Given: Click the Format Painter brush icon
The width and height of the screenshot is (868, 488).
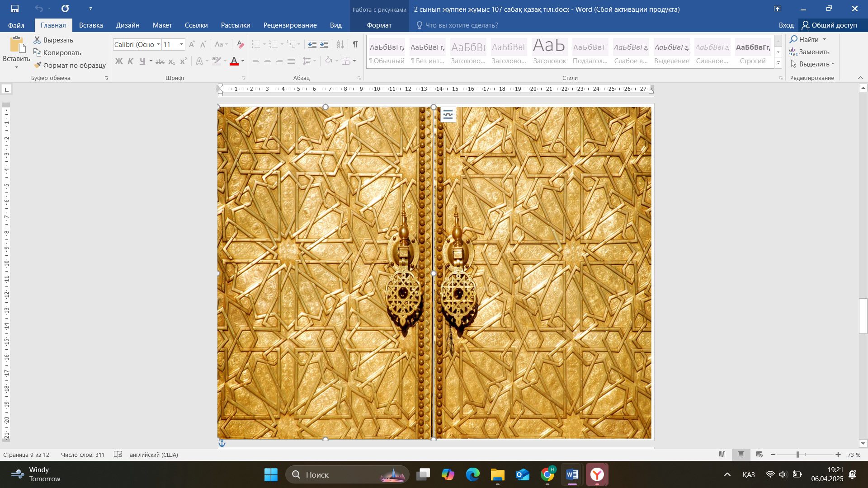Looking at the screenshot, I should click(x=38, y=65).
